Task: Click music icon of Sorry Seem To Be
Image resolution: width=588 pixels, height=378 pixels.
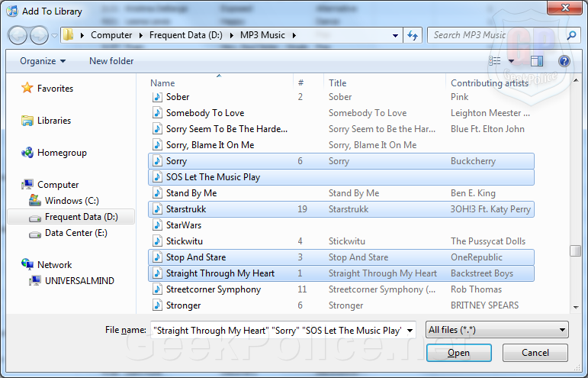Action: pyautogui.click(x=158, y=129)
